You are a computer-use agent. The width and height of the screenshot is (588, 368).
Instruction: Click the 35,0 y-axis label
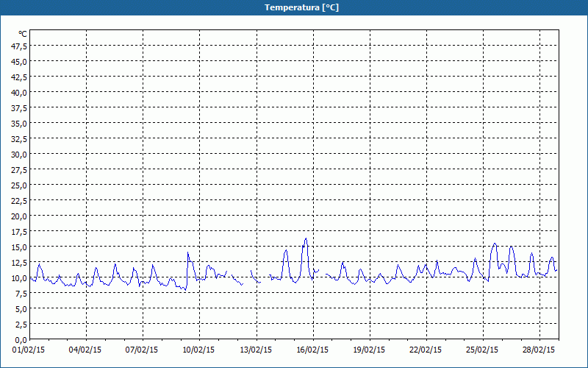pos(19,124)
